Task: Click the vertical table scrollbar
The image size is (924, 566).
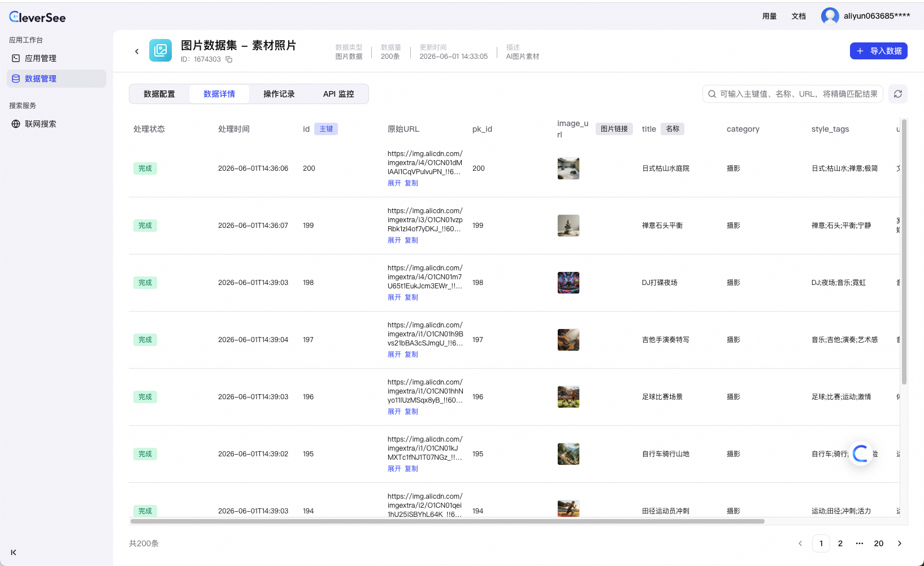Action: [x=904, y=252]
